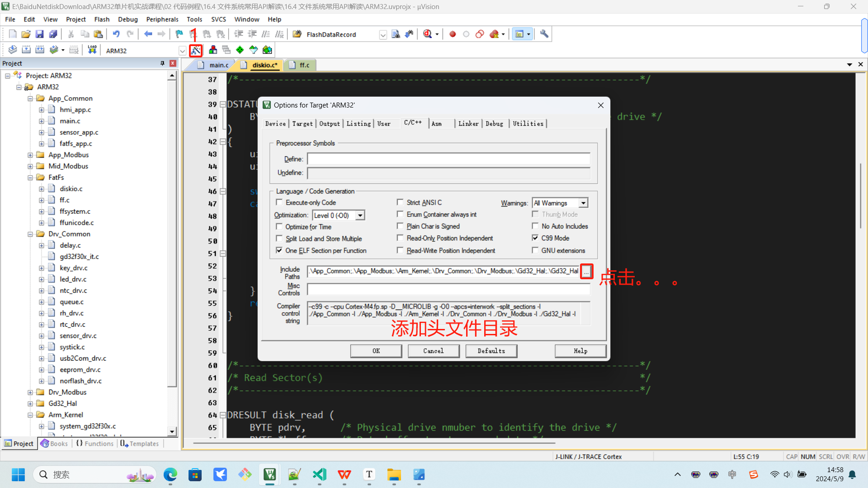Uncheck One ELF Section per Function
The height and width of the screenshot is (488, 868).
click(279, 250)
